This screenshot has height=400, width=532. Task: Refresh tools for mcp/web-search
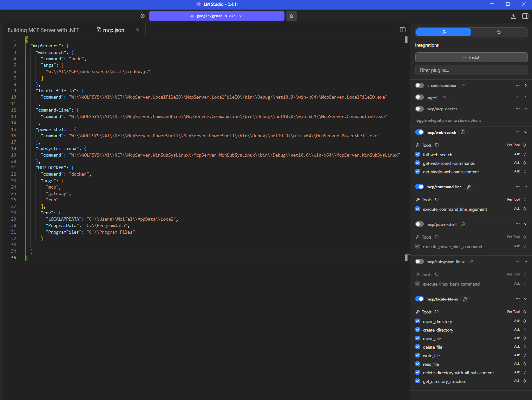coord(437,145)
